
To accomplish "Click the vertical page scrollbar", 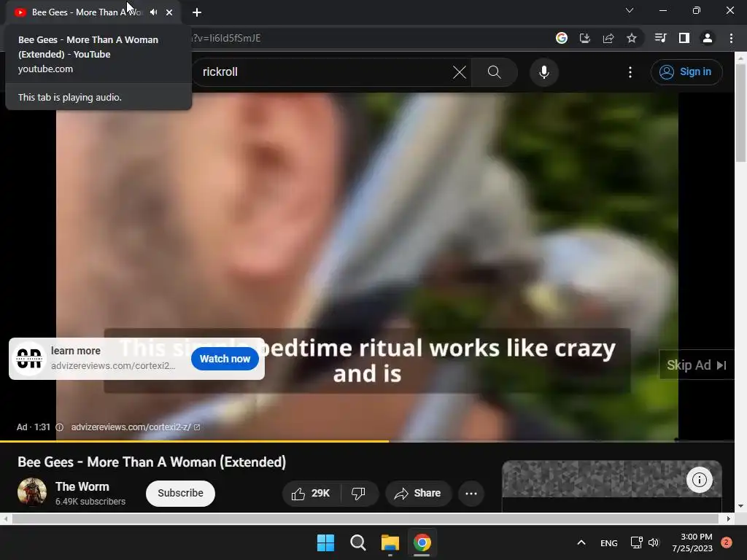I will point(741,114).
